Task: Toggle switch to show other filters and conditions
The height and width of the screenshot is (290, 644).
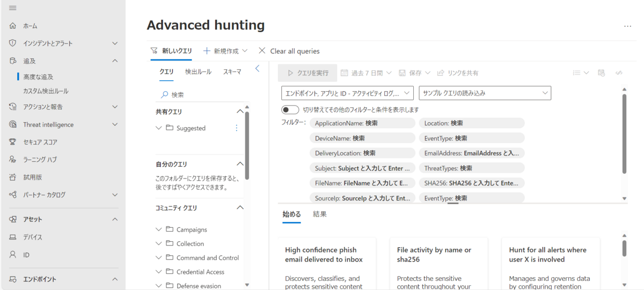Action: (290, 110)
